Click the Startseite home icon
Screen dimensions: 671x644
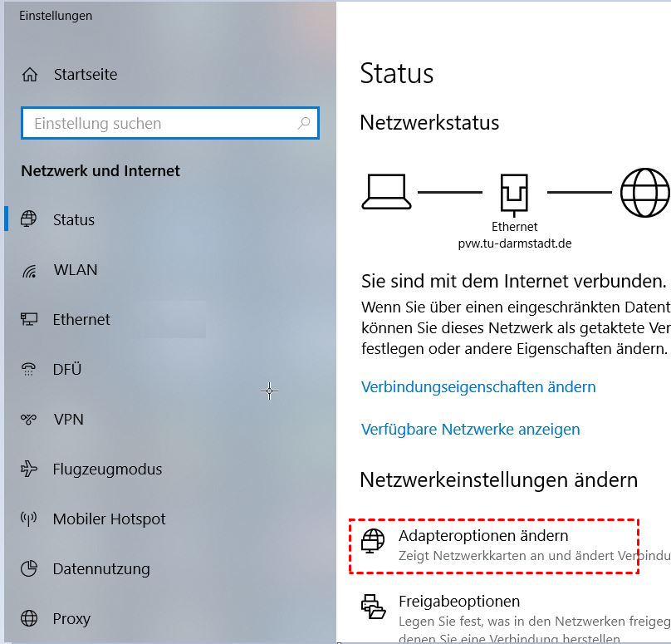[30, 75]
